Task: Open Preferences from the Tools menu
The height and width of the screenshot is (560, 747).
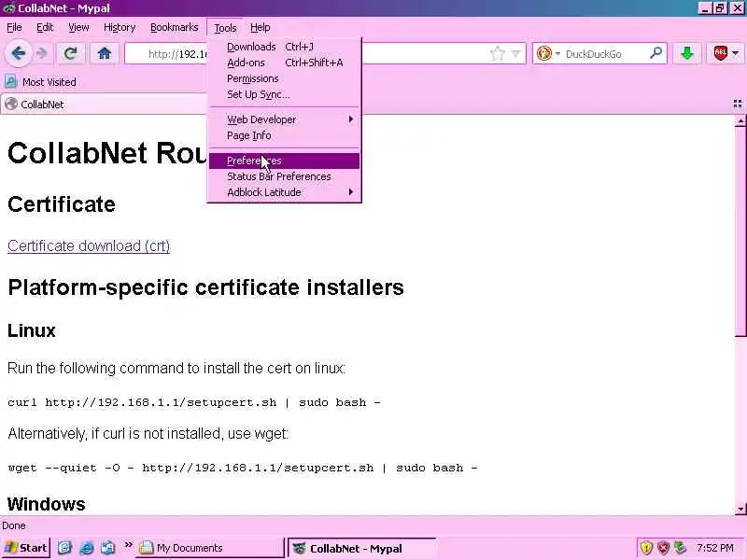Action: [x=285, y=161]
